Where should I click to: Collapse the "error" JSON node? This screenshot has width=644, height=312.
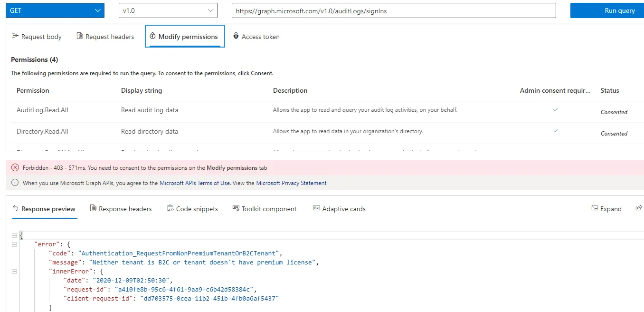click(14, 244)
